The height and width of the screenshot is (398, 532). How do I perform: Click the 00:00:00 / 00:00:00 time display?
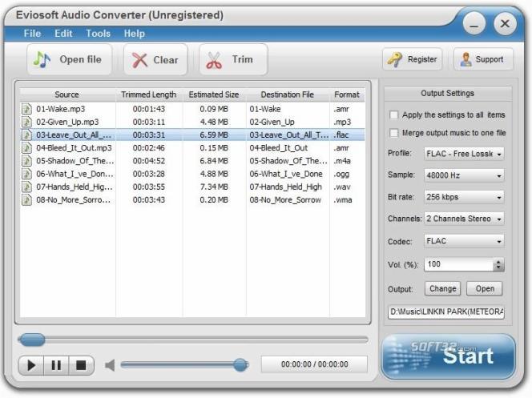coord(314,364)
